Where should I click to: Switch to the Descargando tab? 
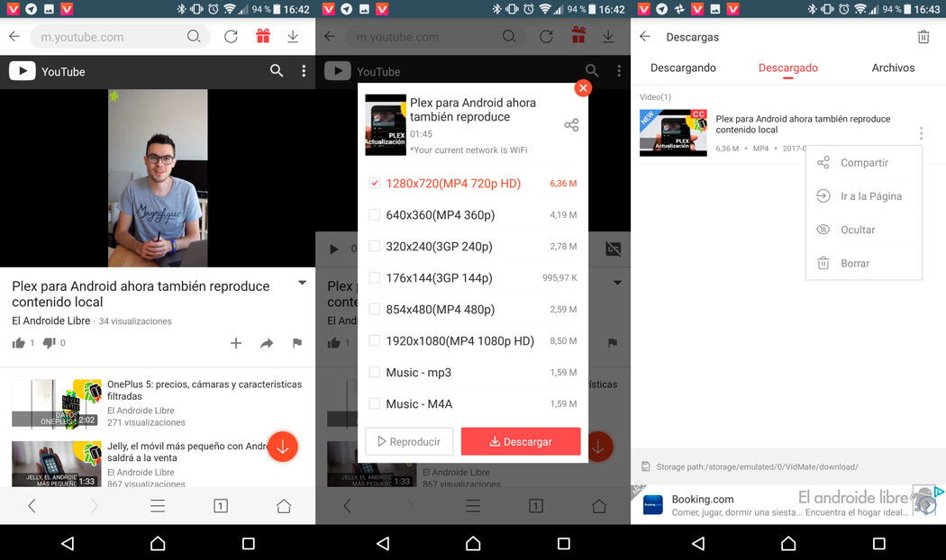tap(683, 68)
